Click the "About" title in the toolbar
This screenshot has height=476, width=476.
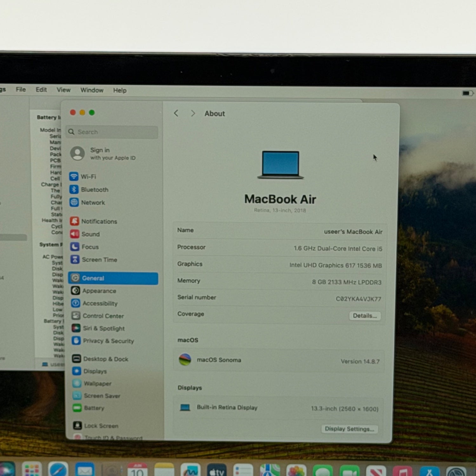point(215,114)
